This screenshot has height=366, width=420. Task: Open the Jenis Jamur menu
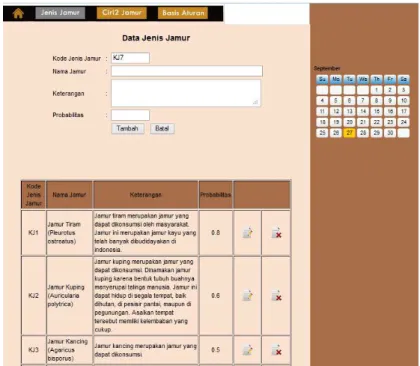click(60, 13)
